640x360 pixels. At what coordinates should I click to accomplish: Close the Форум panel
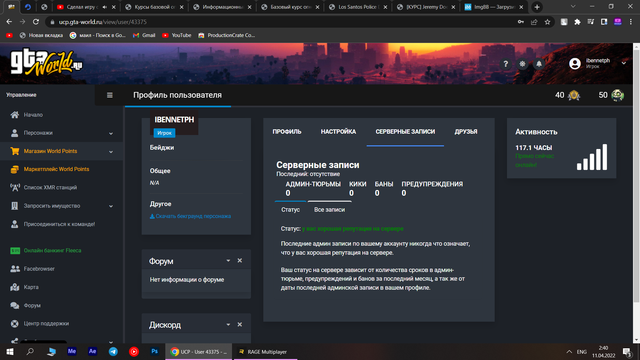coord(240,260)
